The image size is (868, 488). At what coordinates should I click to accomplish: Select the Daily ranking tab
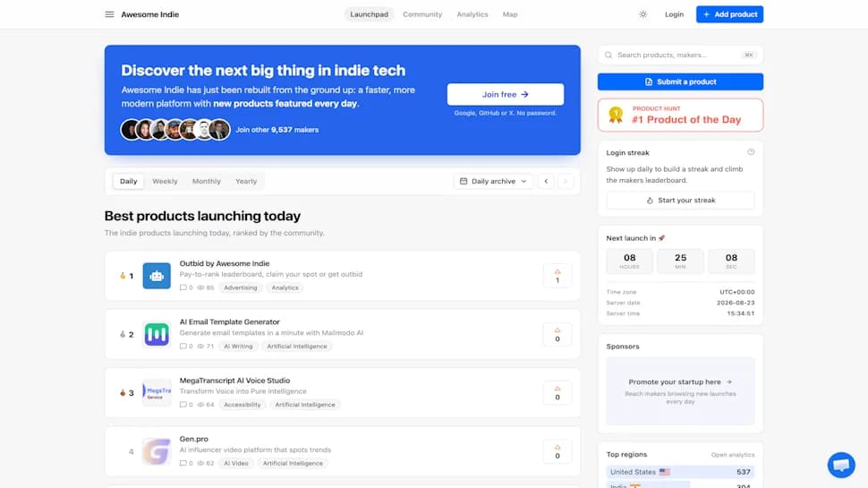click(x=129, y=181)
